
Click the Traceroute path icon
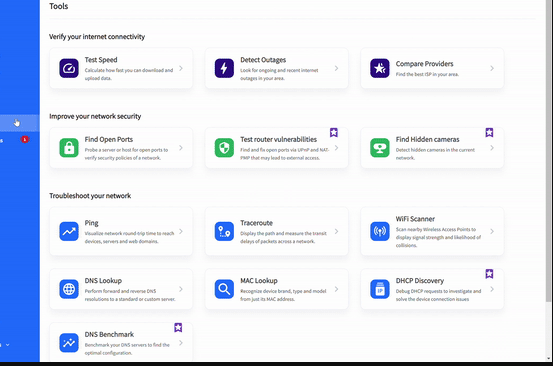224,231
